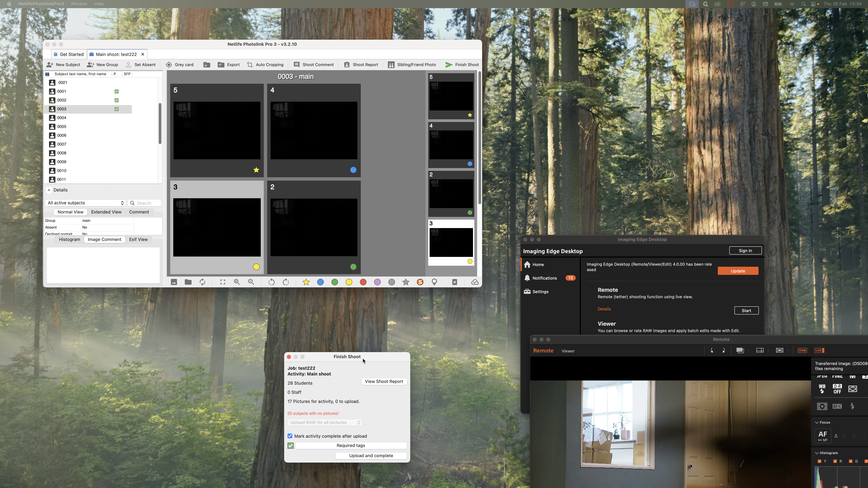Toggle the Required tags checkbox
This screenshot has height=488, width=868.
pos(290,446)
